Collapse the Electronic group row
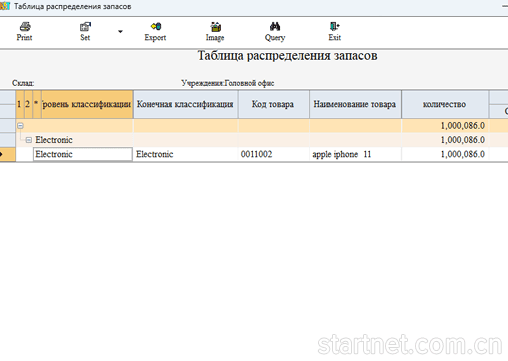The image size is (508, 361). 29,140
